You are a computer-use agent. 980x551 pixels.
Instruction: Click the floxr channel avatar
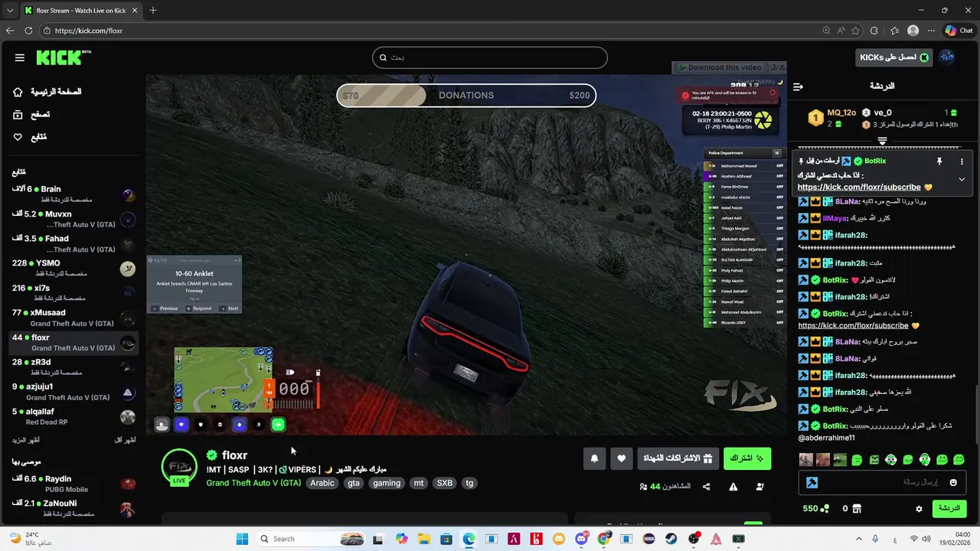(x=180, y=467)
